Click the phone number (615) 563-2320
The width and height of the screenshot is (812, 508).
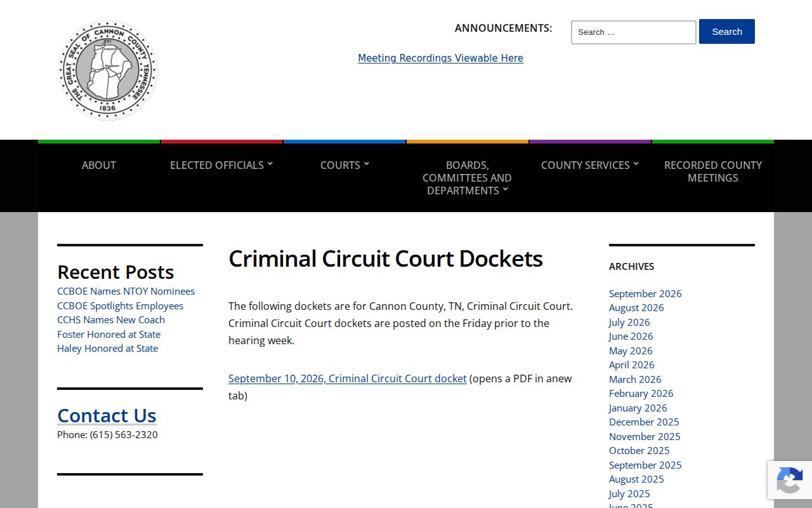(124, 434)
